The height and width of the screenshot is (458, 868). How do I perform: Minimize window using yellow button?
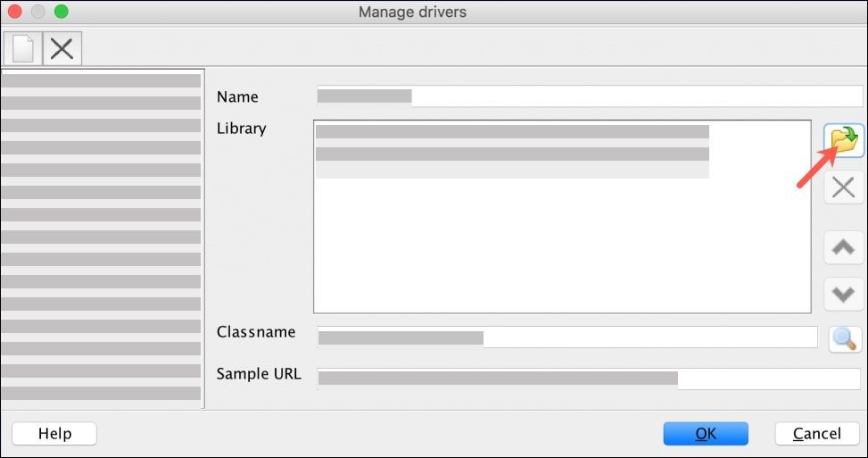[38, 12]
